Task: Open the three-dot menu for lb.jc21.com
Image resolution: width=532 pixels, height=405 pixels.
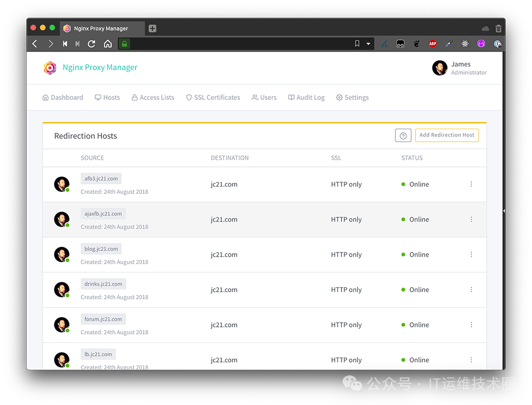Action: [471, 360]
